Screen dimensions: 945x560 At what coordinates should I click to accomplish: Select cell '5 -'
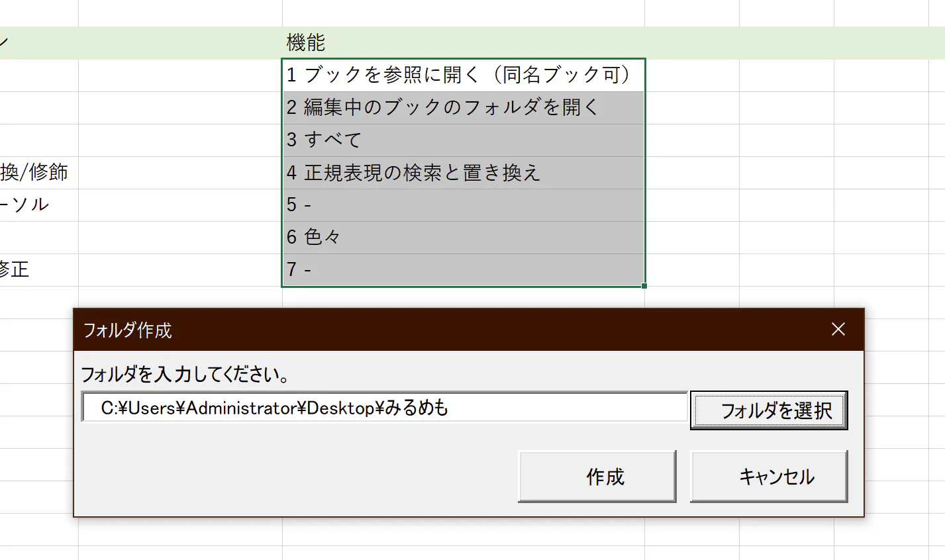tap(464, 205)
